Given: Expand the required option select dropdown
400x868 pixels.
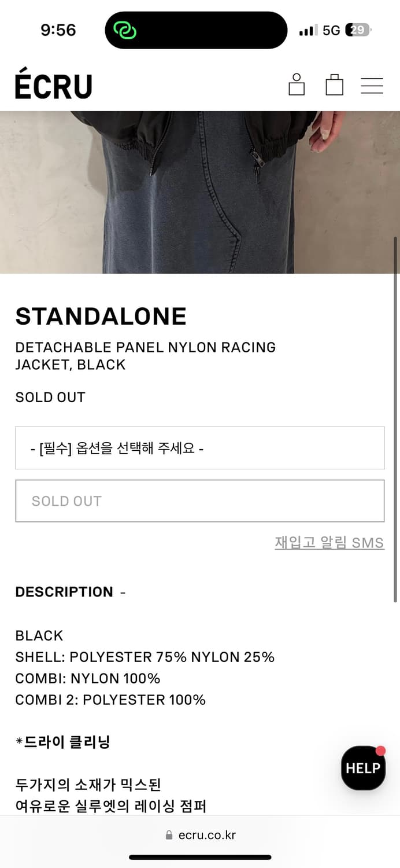Looking at the screenshot, I should (199, 448).
